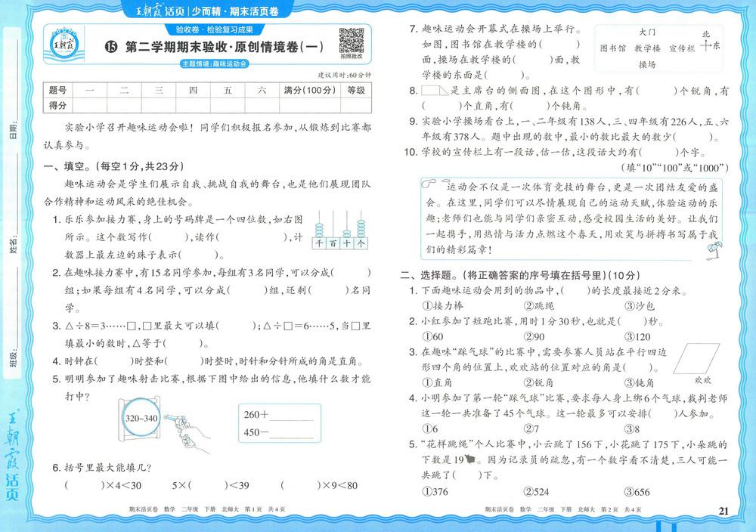Viewport: 756px width, 532px height.
Task: Click the parallelogram figure above 欢欢
Action: pos(696,358)
